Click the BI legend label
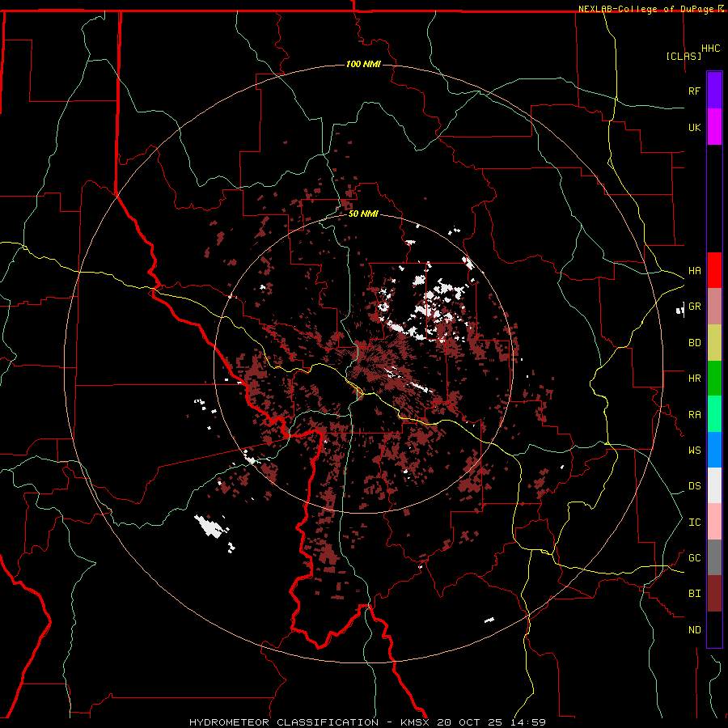Viewport: 728px width, 728px height. click(x=694, y=594)
